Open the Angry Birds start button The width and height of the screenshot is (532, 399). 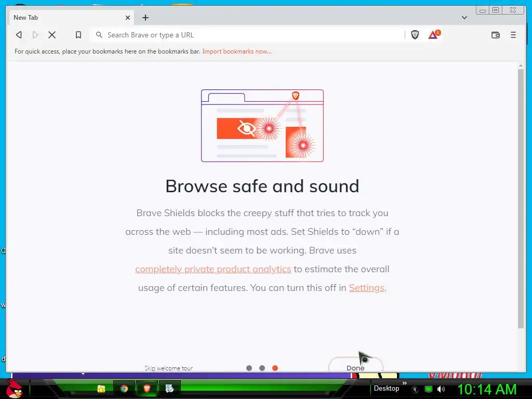pyautogui.click(x=14, y=389)
